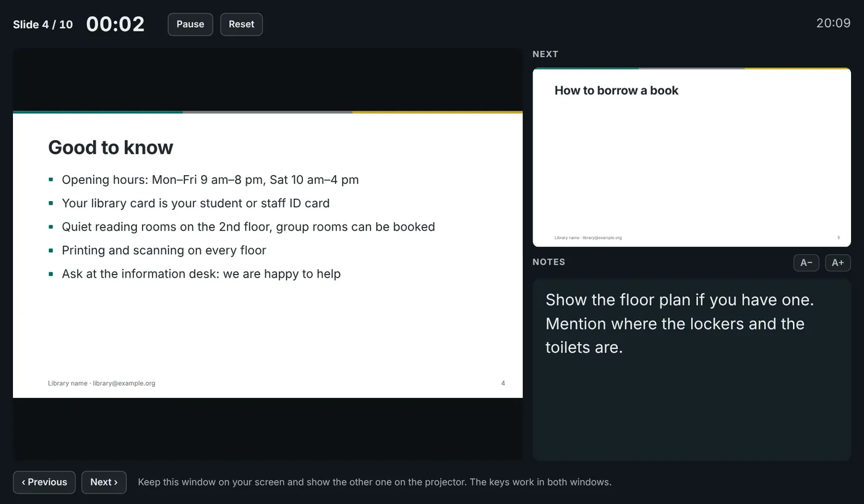This screenshot has height=504, width=864.
Task: Decrease notes font size with A−
Action: [806, 263]
